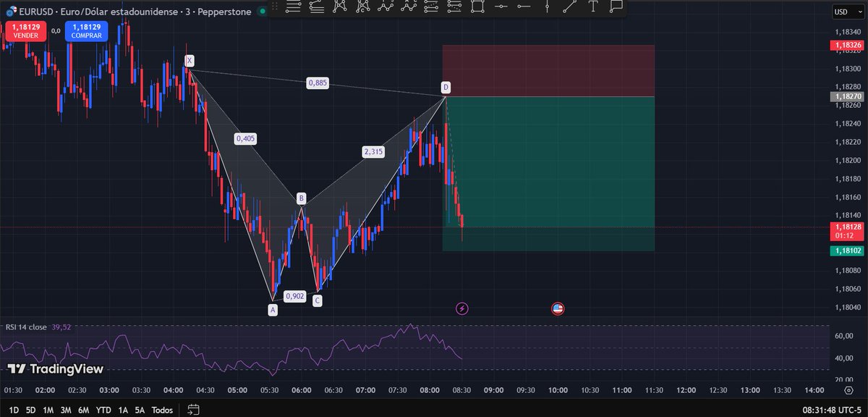
Task: Select the Fib channel drawing tool
Action: coord(432,6)
